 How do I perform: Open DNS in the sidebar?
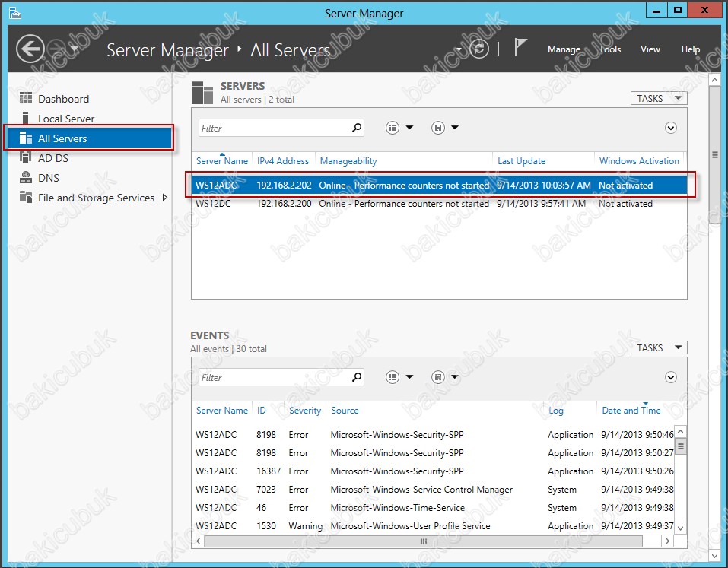88,178
